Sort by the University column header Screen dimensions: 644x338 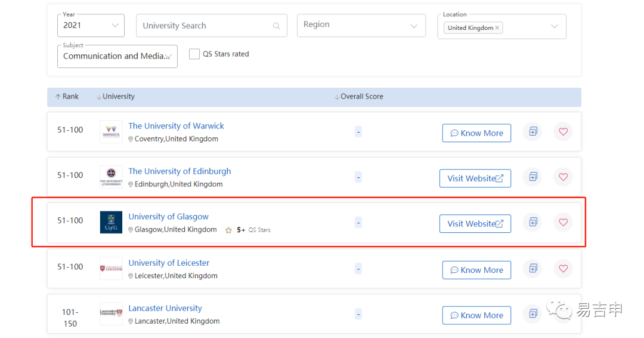[116, 97]
